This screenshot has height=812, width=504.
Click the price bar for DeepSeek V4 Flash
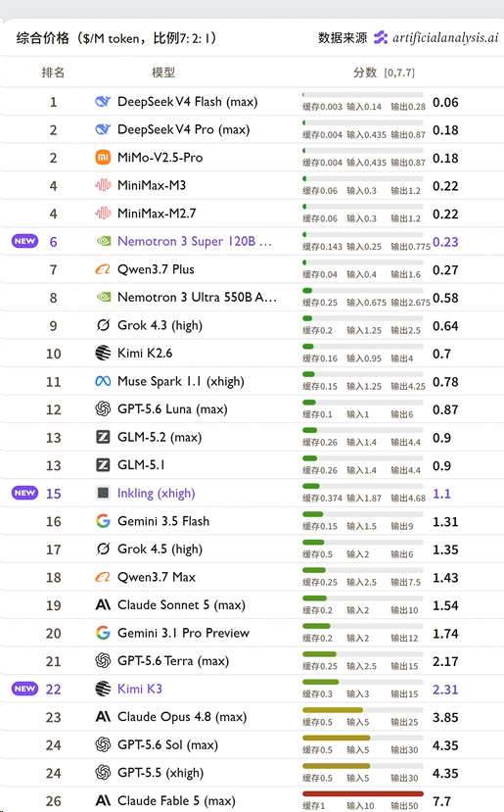(x=363, y=95)
